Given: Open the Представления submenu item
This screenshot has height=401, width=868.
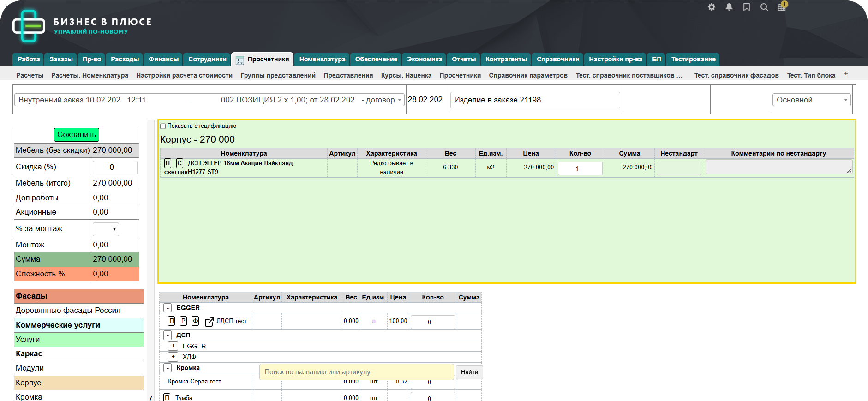Looking at the screenshot, I should pyautogui.click(x=348, y=75).
